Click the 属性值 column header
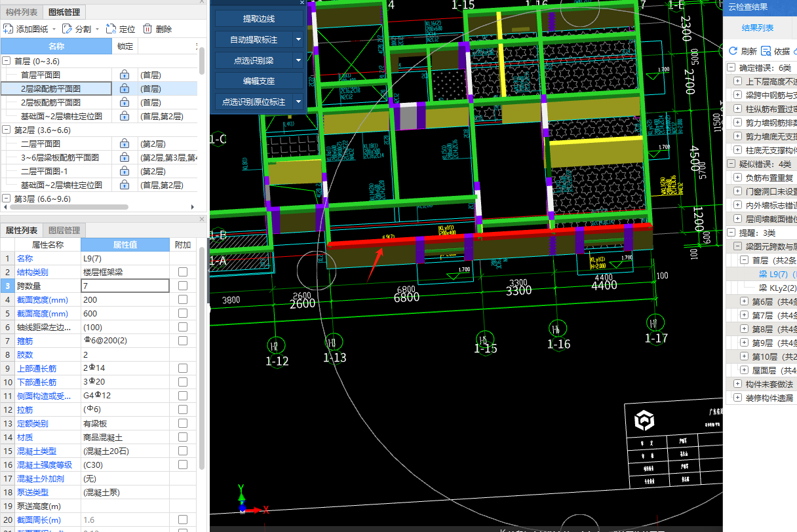797x532 pixels. click(125, 245)
